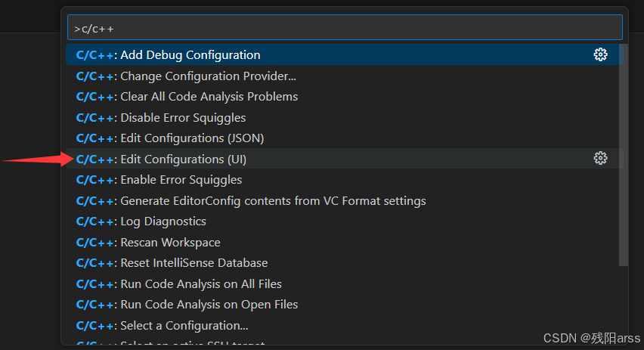Viewport: 644px width, 350px height.
Task: Choose Reset IntelliSense Database command
Action: [344, 263]
